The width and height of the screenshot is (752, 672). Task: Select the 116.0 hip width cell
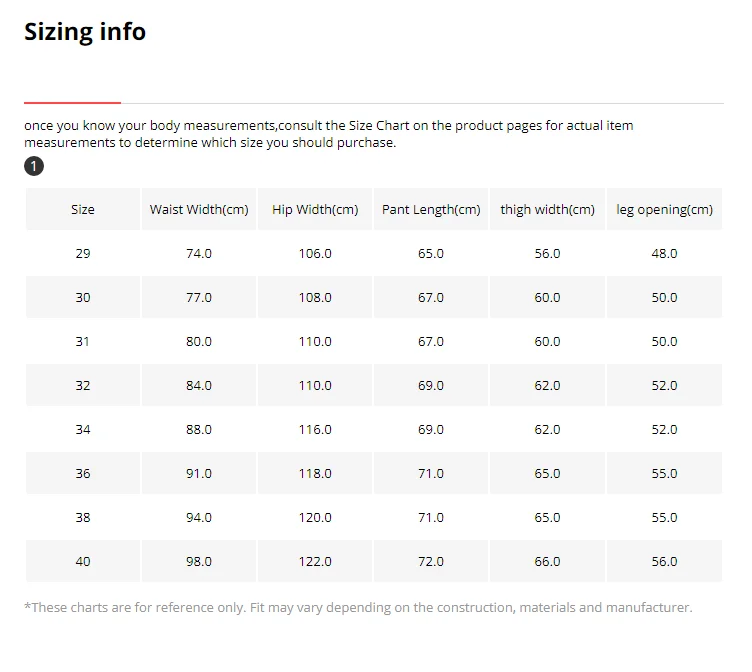click(315, 430)
